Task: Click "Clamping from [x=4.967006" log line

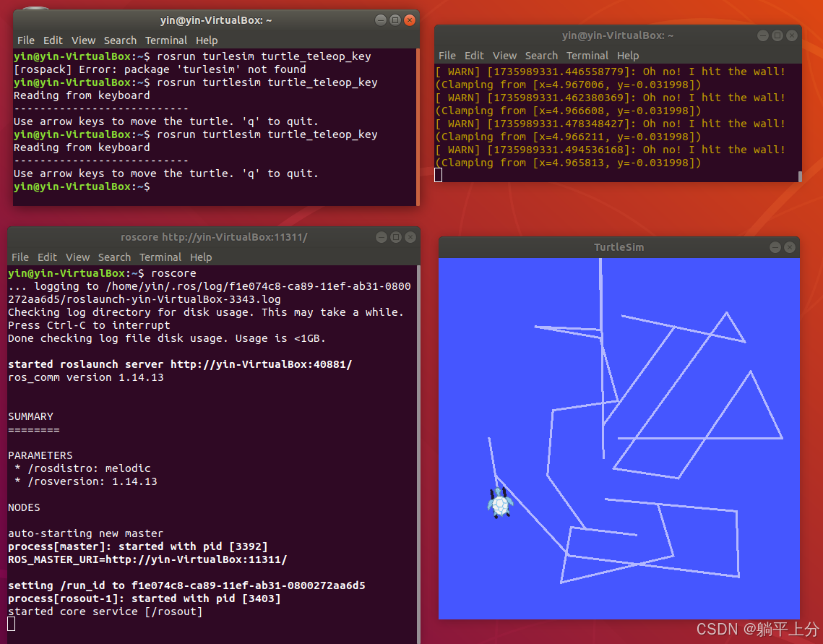Action: coord(568,85)
